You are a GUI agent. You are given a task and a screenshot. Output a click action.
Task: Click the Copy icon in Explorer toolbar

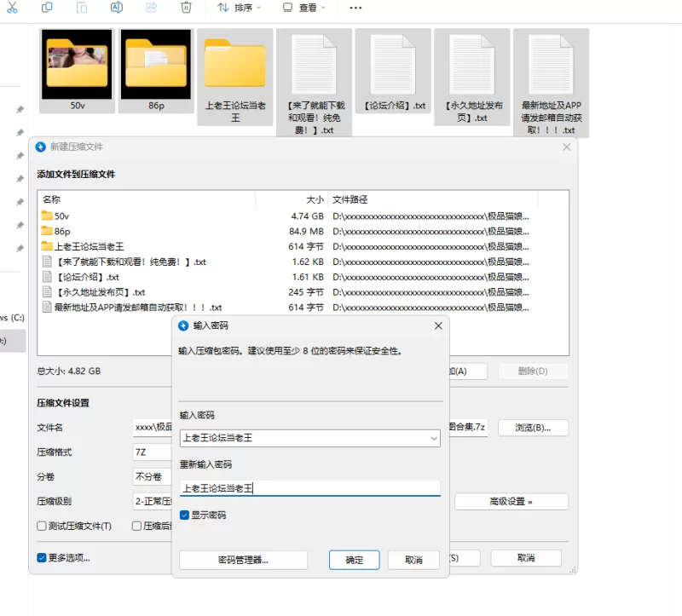pyautogui.click(x=47, y=8)
